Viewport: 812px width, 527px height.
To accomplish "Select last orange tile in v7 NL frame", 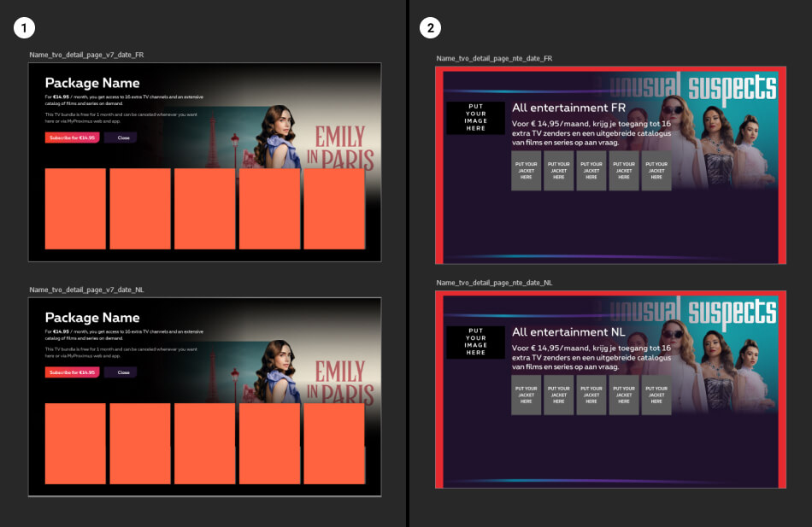I will click(x=334, y=443).
